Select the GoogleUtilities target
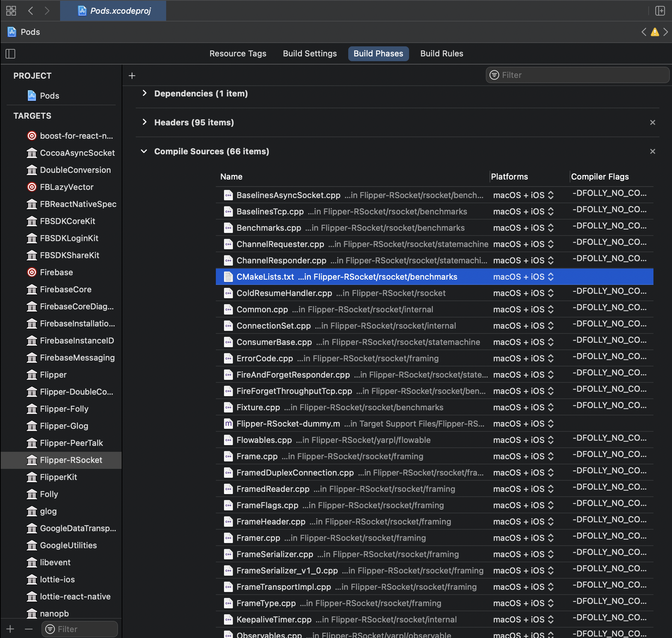 point(61,545)
